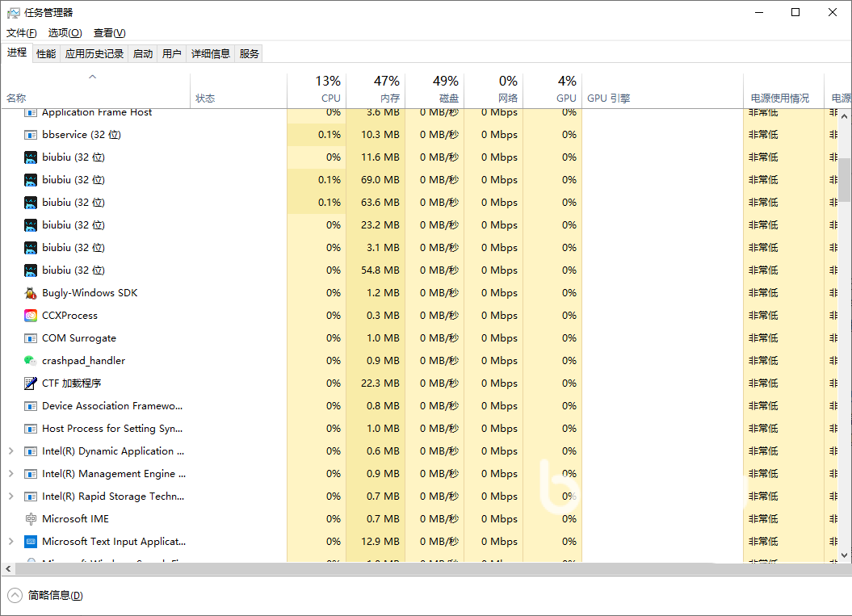Viewport: 852px width, 616px height.
Task: Click the bbservice (32 位) icon
Action: (31, 135)
